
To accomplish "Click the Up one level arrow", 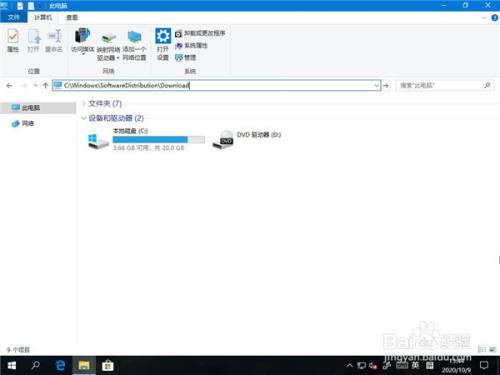I will tap(45, 86).
